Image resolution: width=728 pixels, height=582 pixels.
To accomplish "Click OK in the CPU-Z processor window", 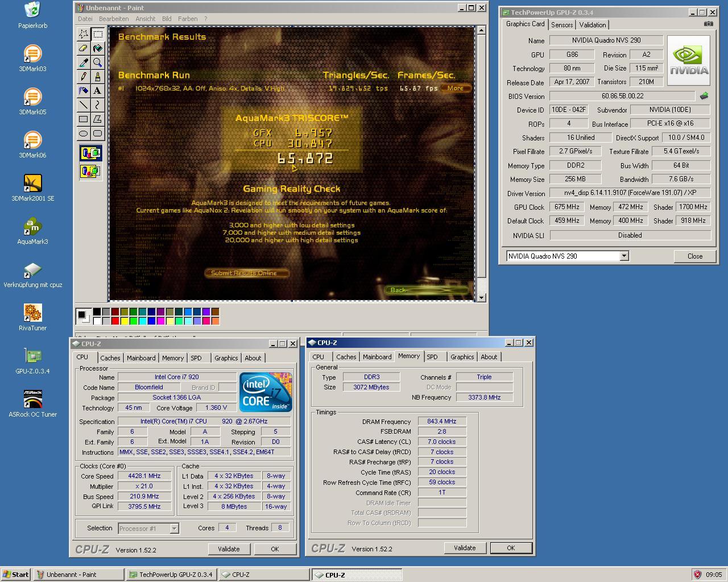I will pos(275,549).
